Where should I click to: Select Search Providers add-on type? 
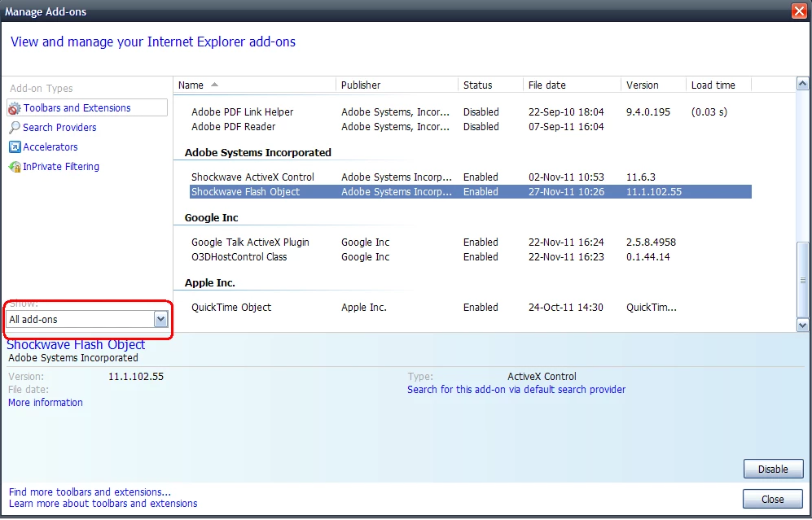[59, 127]
